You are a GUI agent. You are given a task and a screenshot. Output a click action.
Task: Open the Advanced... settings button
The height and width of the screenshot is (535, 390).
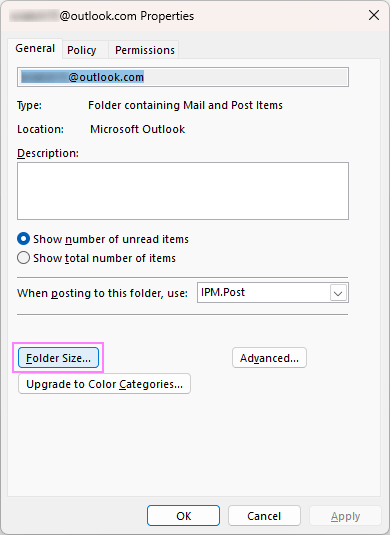click(x=269, y=358)
